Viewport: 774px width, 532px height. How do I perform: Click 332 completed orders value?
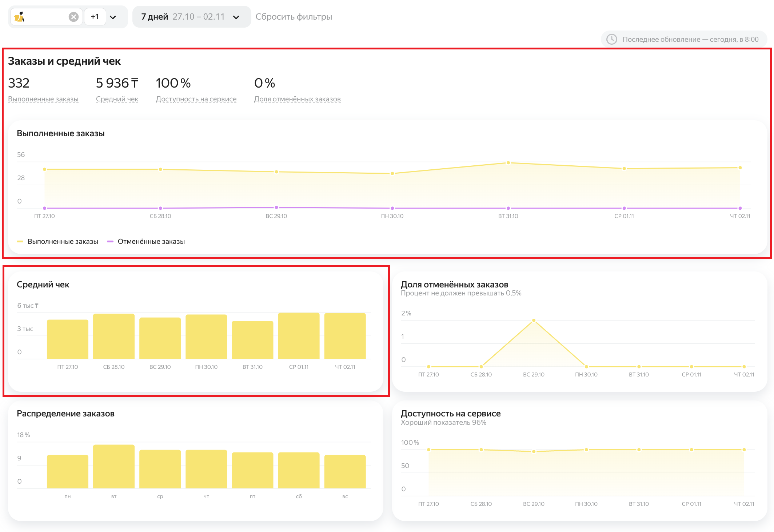pyautogui.click(x=19, y=83)
